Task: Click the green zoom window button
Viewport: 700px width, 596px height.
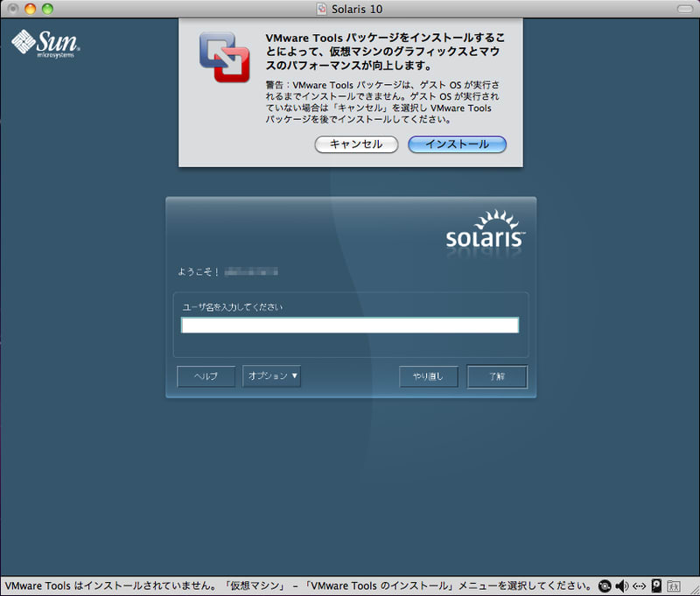Action: click(x=47, y=9)
